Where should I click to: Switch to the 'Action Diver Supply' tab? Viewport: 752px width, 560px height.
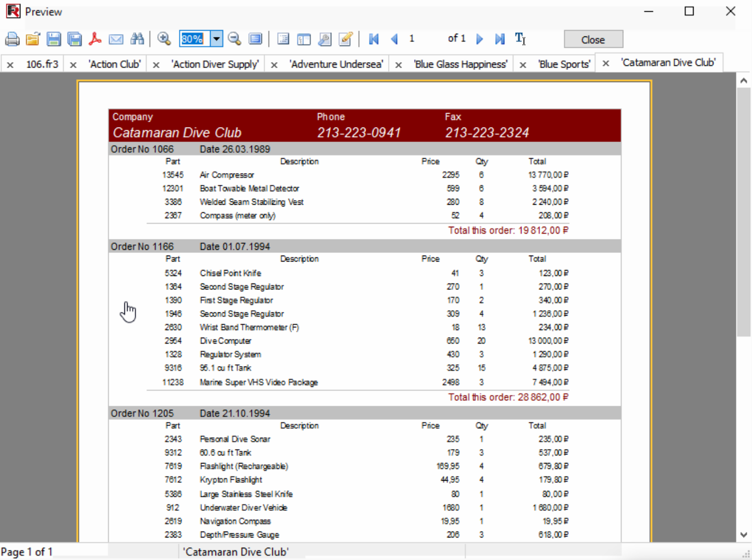click(215, 64)
